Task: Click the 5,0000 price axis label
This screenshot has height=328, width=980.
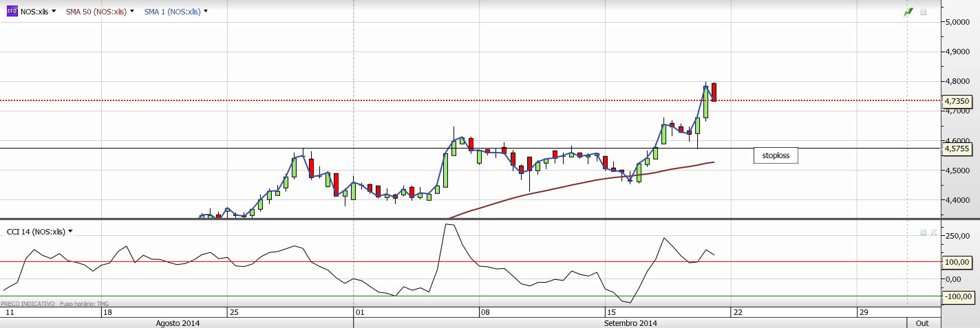Action: pos(957,22)
